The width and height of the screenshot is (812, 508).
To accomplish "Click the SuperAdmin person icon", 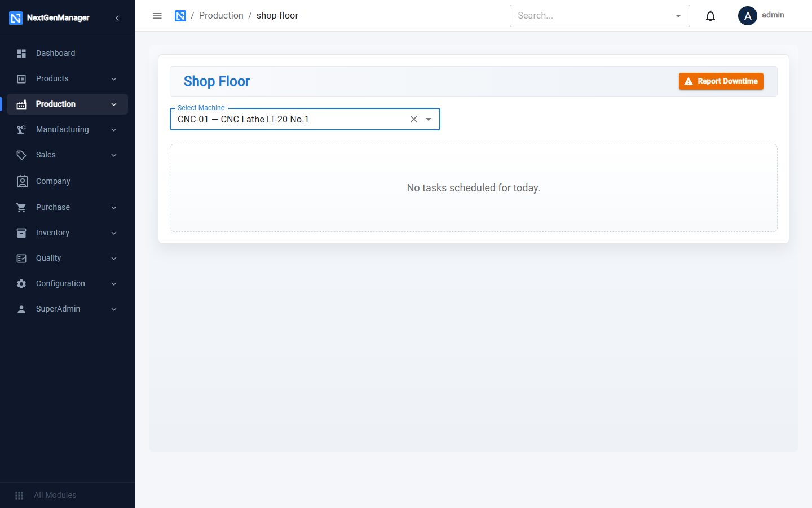I will pos(21,309).
